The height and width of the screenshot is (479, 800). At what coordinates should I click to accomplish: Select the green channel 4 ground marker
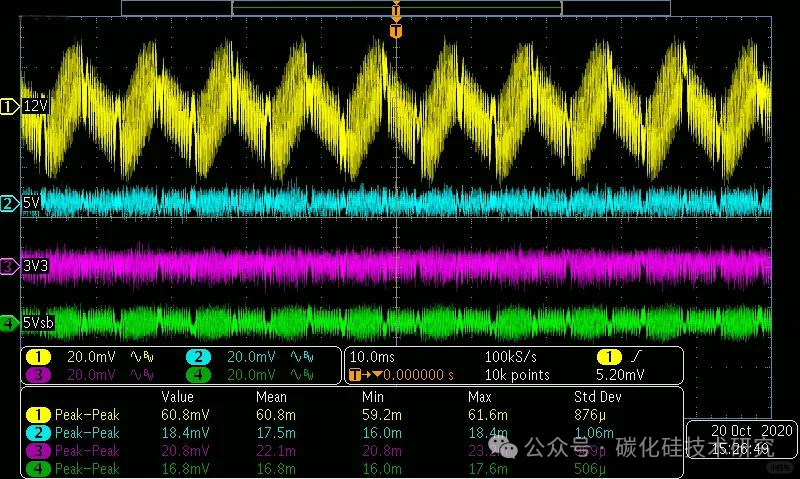pos(9,323)
